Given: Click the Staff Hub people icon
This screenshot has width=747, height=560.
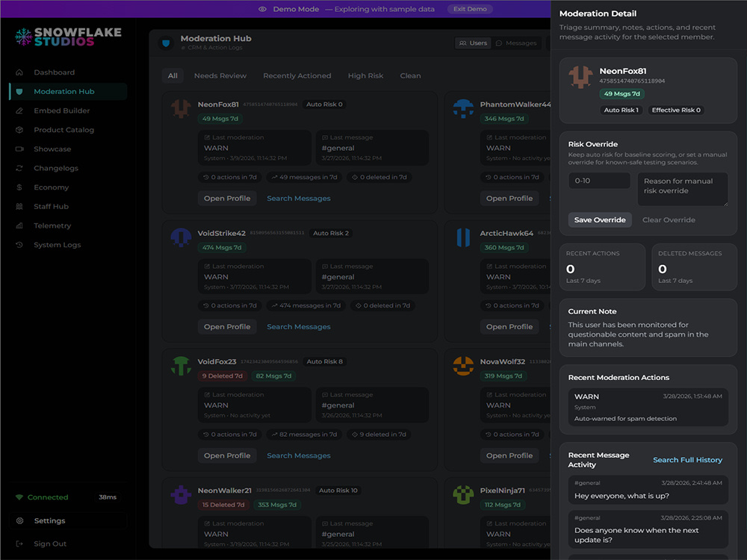Looking at the screenshot, I should [x=19, y=206].
